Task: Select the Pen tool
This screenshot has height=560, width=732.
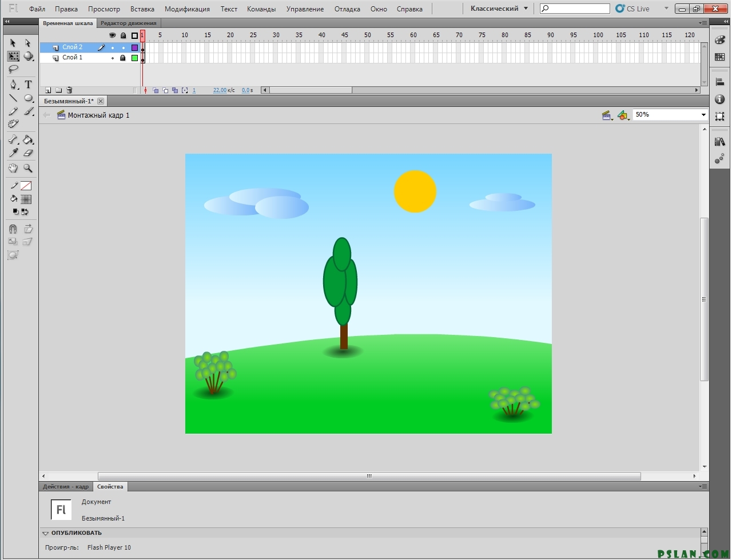Action: click(13, 85)
